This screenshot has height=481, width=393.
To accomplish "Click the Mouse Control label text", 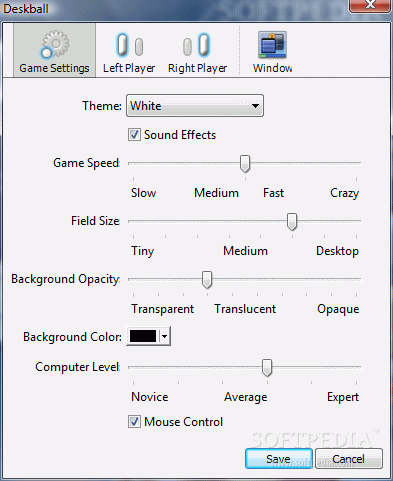I will click(184, 422).
